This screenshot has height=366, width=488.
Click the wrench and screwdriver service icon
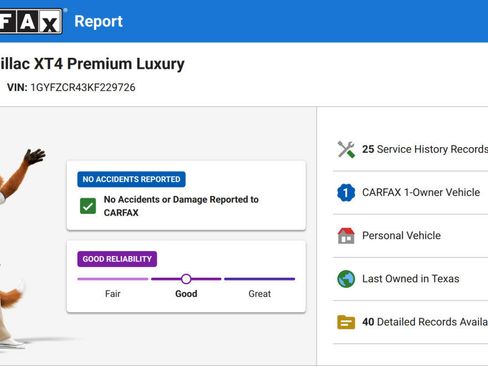click(346, 149)
